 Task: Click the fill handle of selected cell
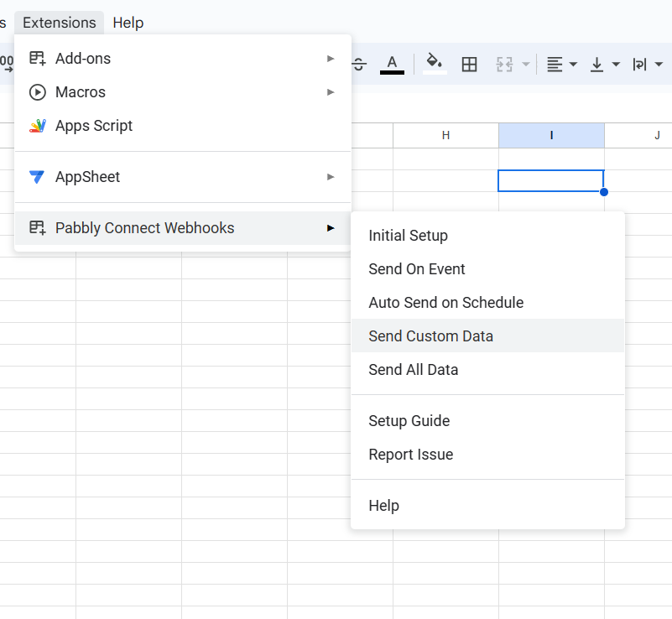coord(604,192)
